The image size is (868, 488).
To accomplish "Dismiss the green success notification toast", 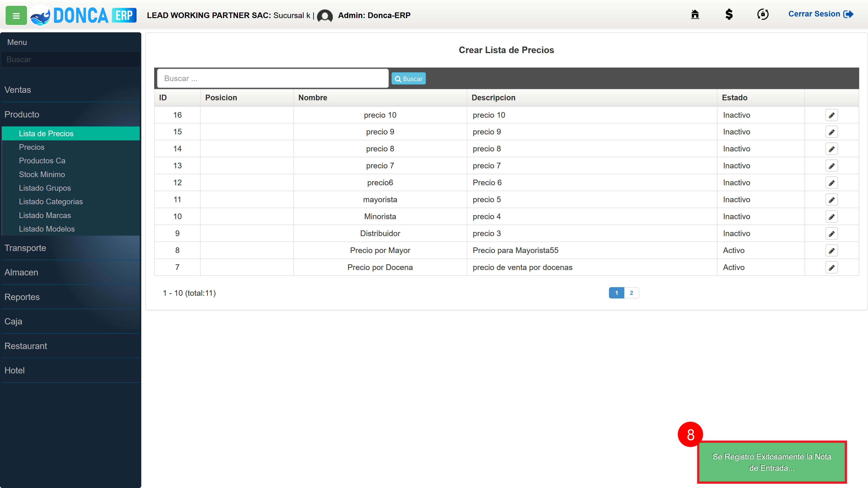I will click(772, 462).
